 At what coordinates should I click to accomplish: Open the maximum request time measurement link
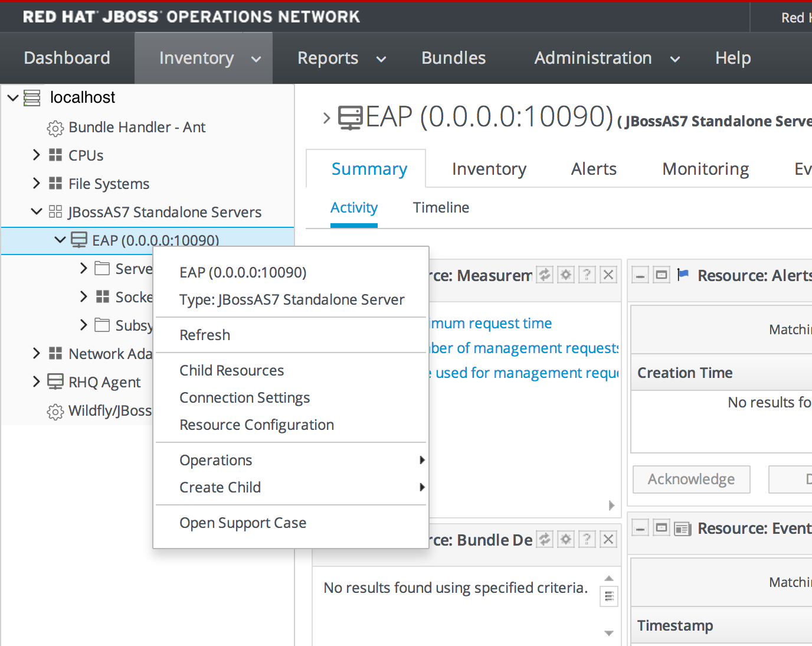pyautogui.click(x=490, y=323)
